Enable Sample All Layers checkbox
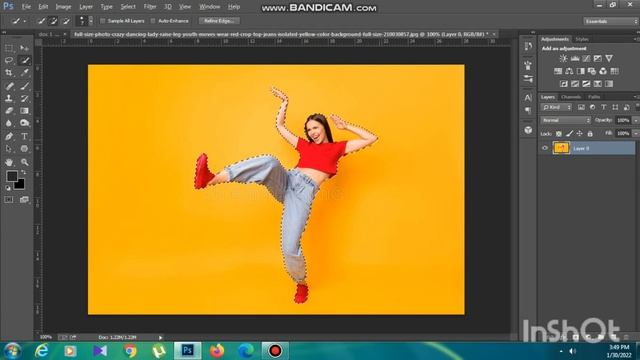This screenshot has width=640, height=360. tap(103, 21)
